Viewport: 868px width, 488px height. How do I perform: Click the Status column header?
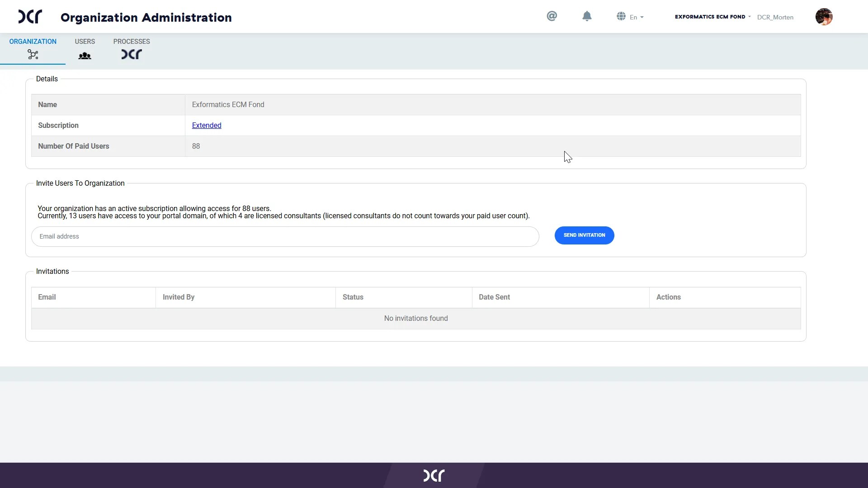coord(353,297)
